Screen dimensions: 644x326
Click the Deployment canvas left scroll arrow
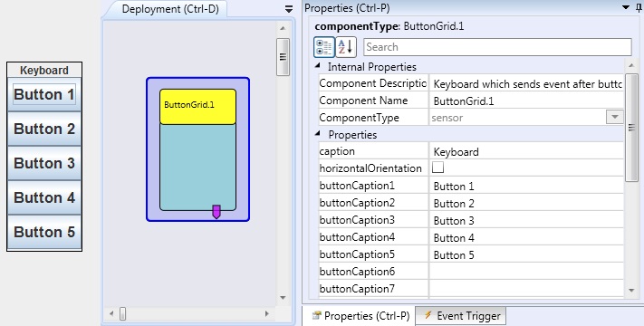tap(111, 313)
